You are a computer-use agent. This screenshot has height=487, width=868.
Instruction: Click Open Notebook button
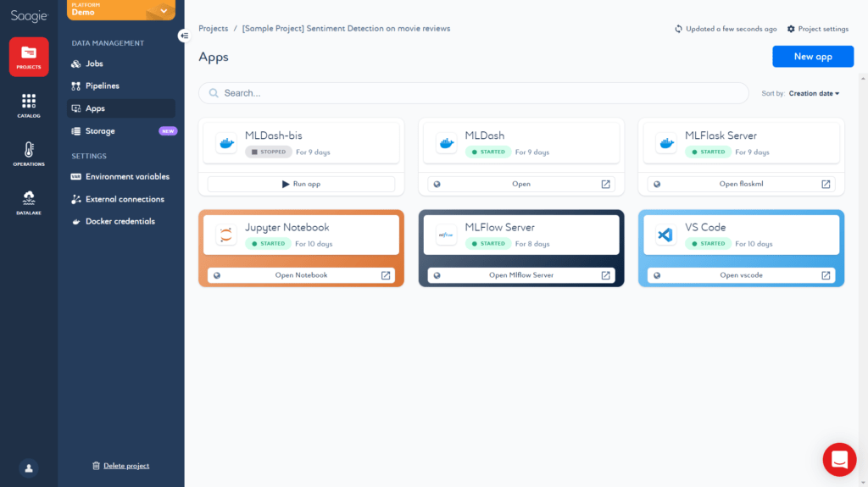301,275
